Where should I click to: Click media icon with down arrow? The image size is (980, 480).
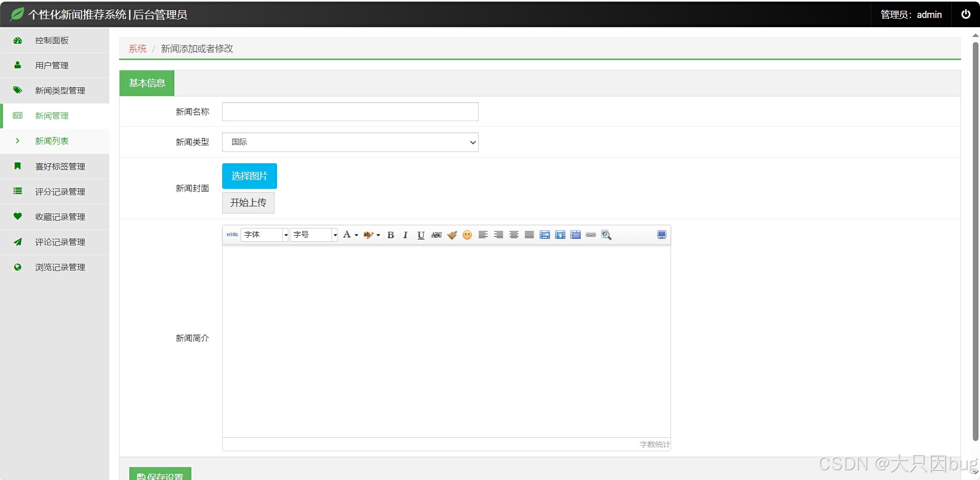560,235
